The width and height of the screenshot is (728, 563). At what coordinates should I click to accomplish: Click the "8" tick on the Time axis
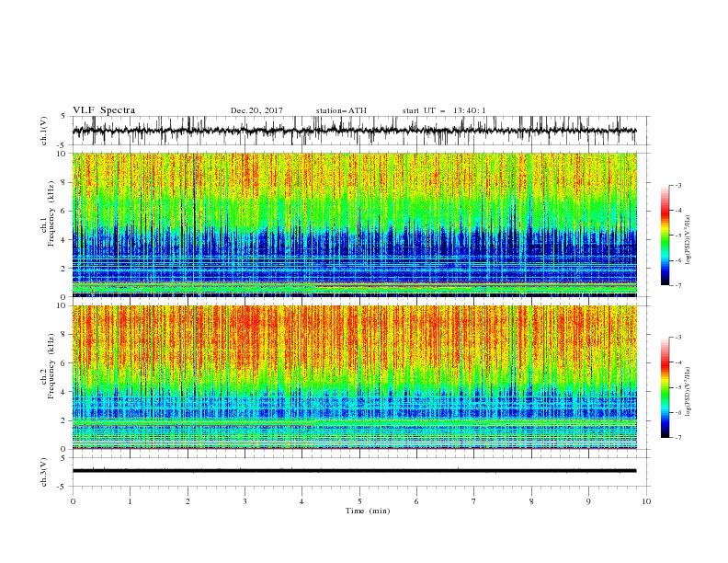[x=531, y=501]
